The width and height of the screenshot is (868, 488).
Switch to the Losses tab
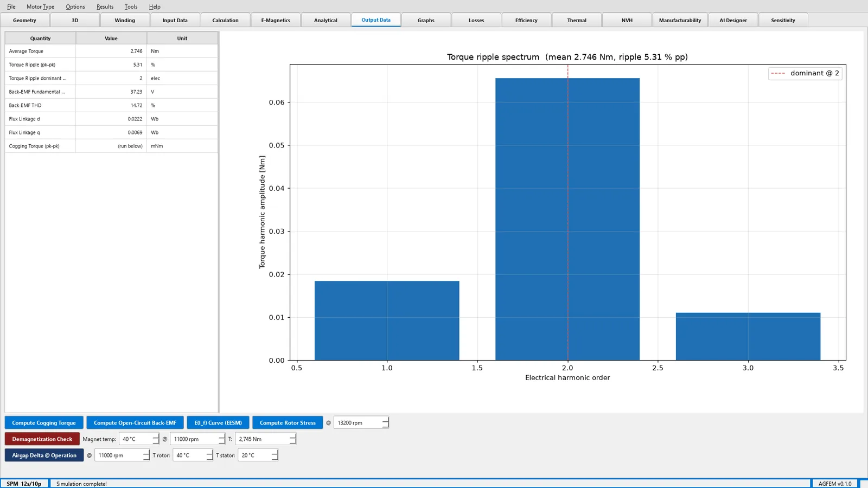coord(476,20)
